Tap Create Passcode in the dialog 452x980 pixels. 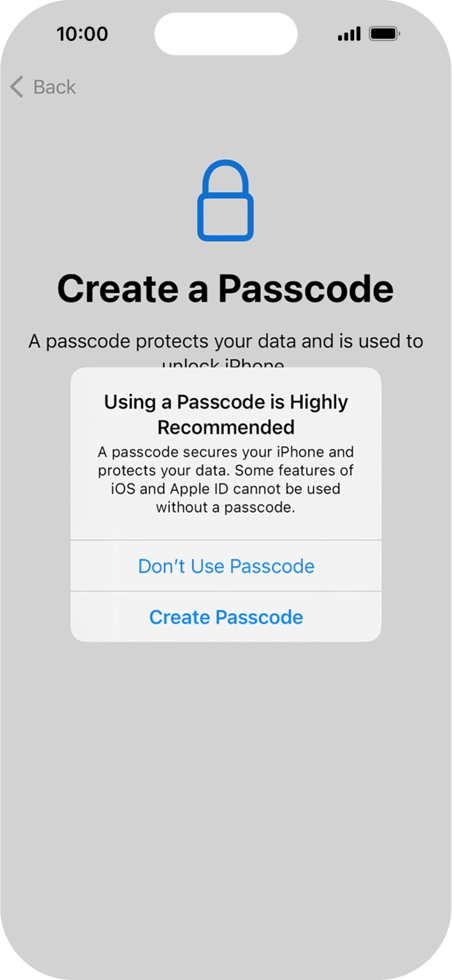click(226, 617)
